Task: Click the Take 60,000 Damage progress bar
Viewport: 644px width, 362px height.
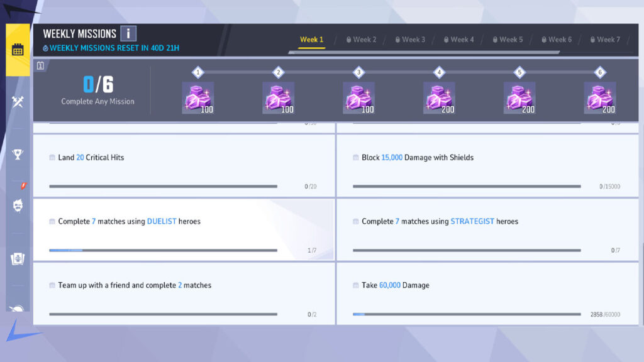Action: click(467, 314)
